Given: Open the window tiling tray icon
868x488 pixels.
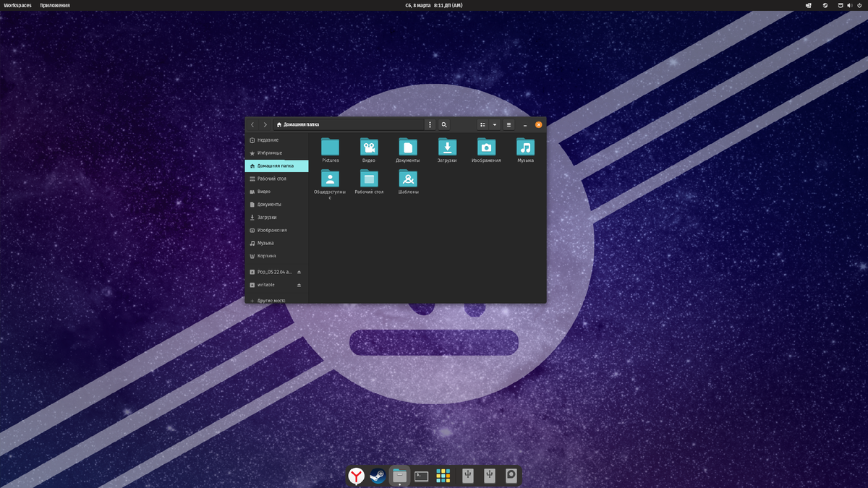Looking at the screenshot, I should (841, 5).
